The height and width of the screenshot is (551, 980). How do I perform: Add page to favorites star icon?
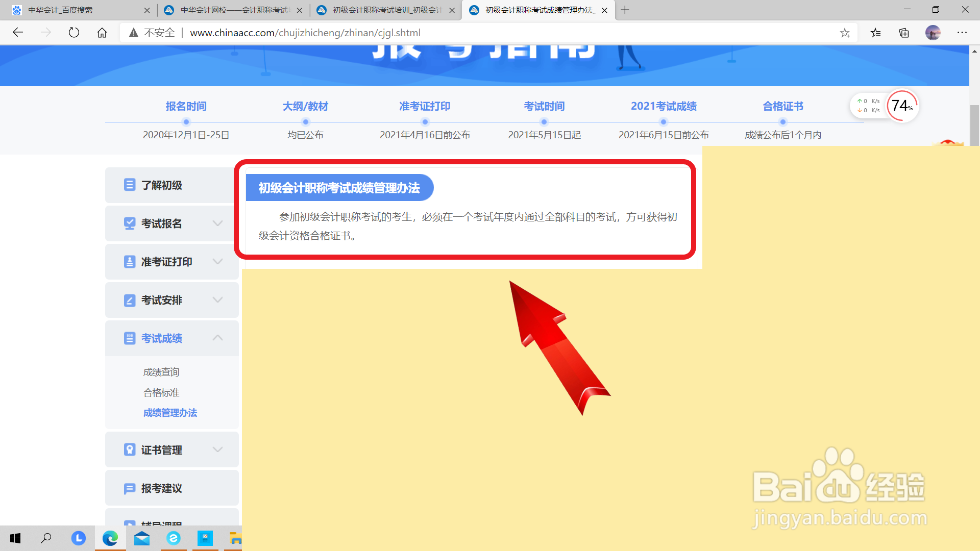pos(845,33)
